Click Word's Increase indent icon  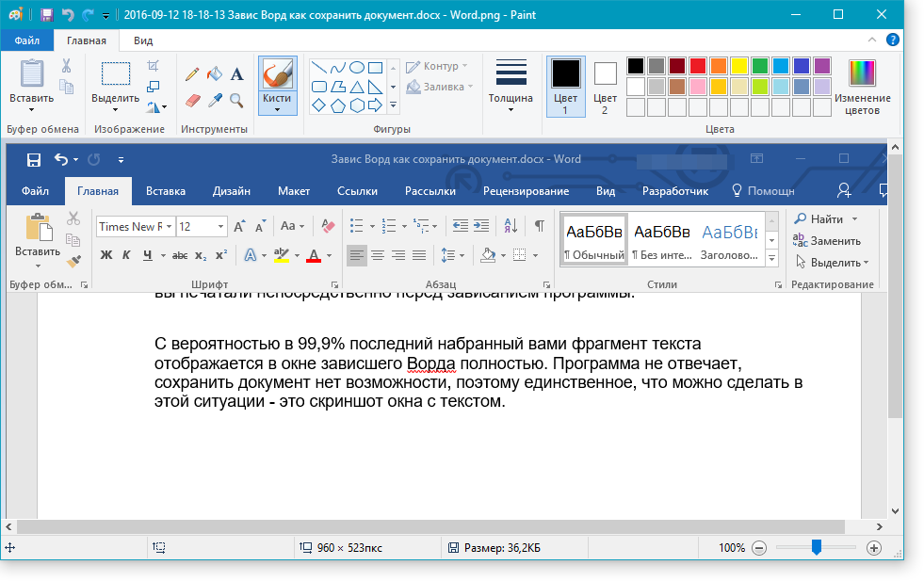[x=481, y=226]
